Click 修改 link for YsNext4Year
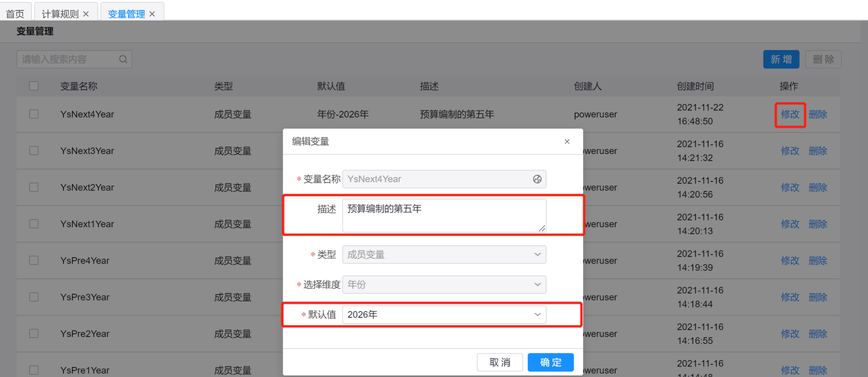Viewport: 868px width, 377px height. pyautogui.click(x=790, y=115)
